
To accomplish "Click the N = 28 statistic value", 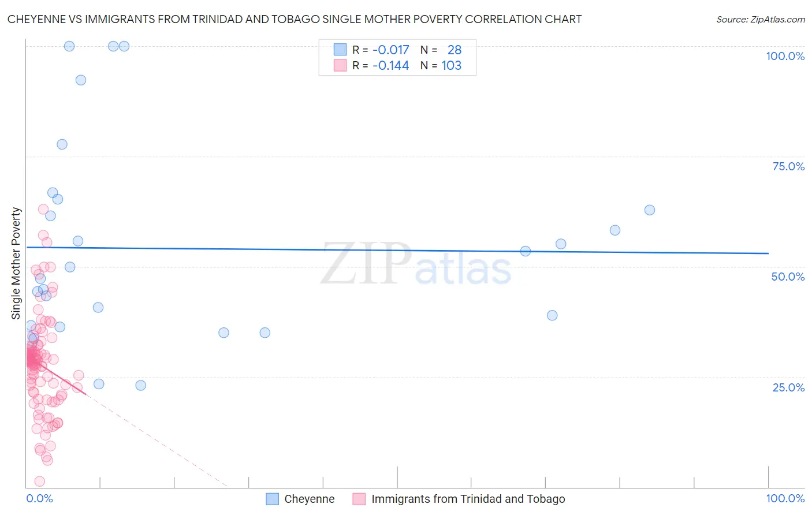I will coord(441,50).
